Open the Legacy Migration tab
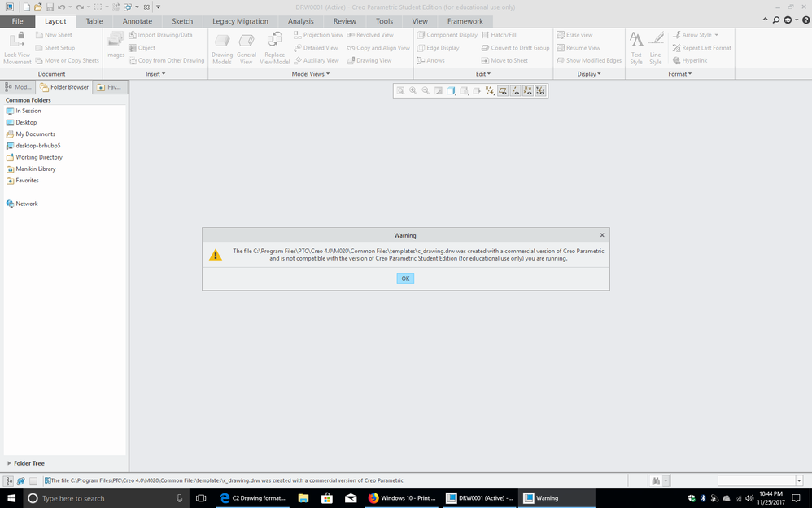This screenshot has height=508, width=812. pos(240,21)
